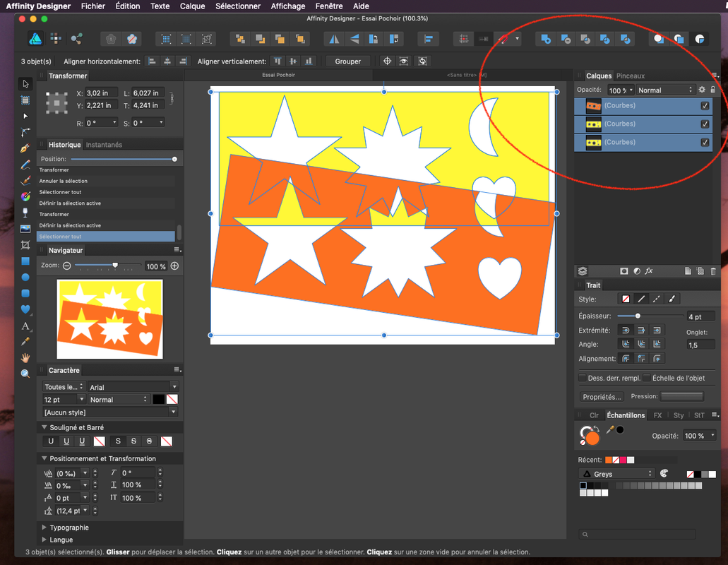Screen dimensions: 728x565
Task: Collapse the Souligné et Barré section
Action: tap(44, 427)
